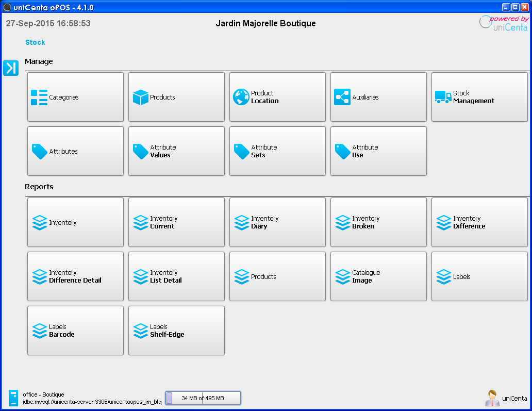The image size is (532, 411).
Task: Click the Inventory Diary layers icon
Action: tap(242, 223)
